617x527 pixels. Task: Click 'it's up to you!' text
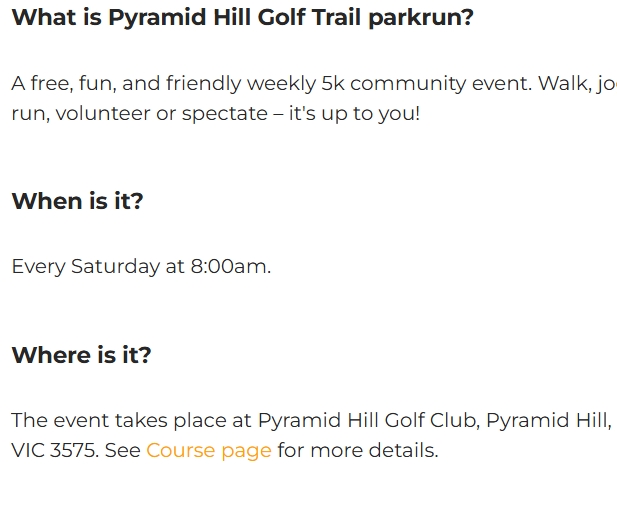[354, 113]
